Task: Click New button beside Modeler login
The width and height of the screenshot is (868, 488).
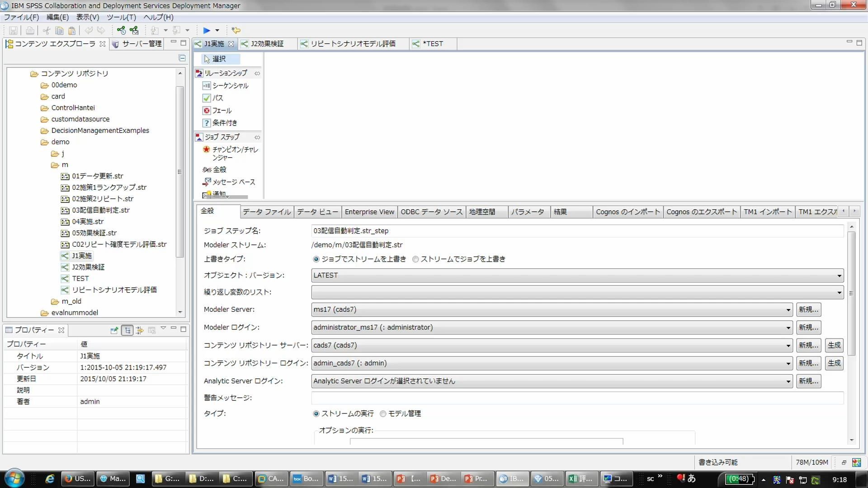Action: [808, 328]
